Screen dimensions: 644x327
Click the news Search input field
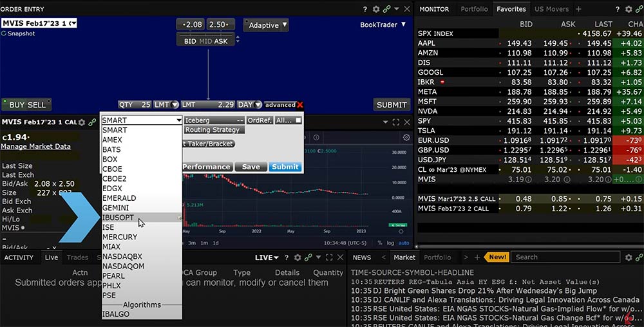pos(565,257)
